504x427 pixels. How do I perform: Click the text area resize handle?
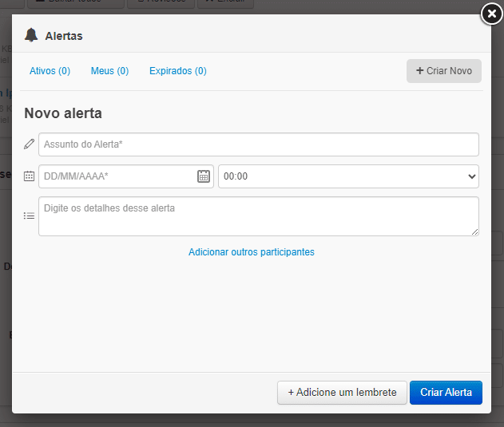coord(474,231)
